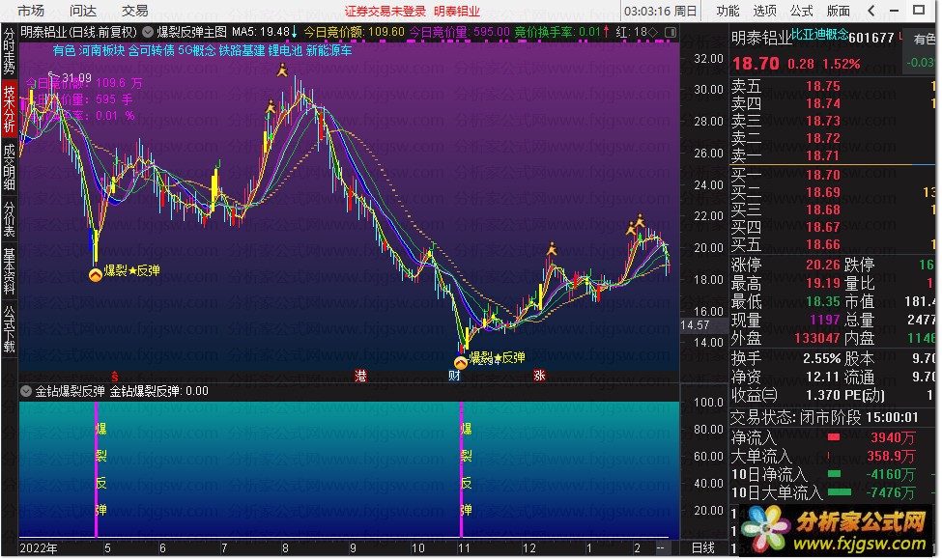Open the 功能 menu

click(728, 11)
